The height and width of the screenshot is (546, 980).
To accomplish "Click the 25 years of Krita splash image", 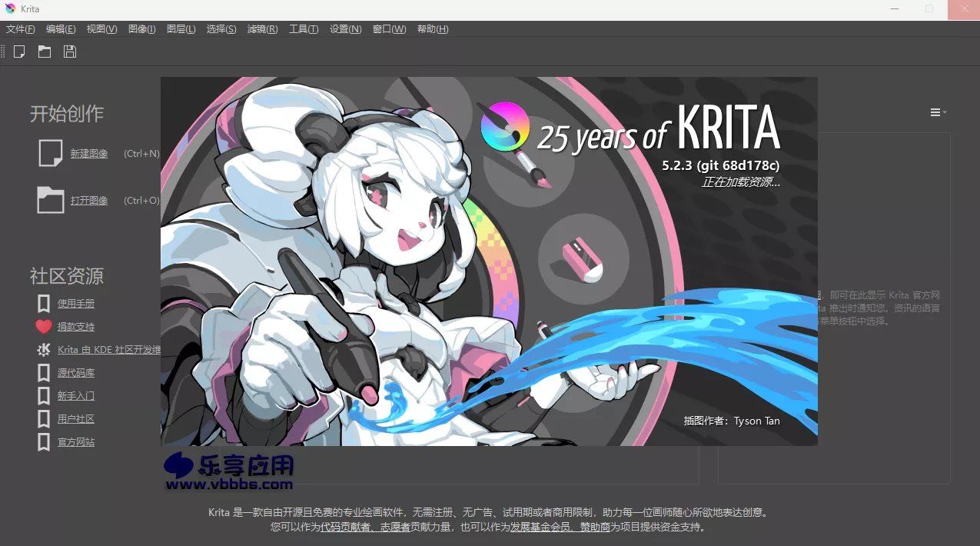I will pyautogui.click(x=489, y=260).
